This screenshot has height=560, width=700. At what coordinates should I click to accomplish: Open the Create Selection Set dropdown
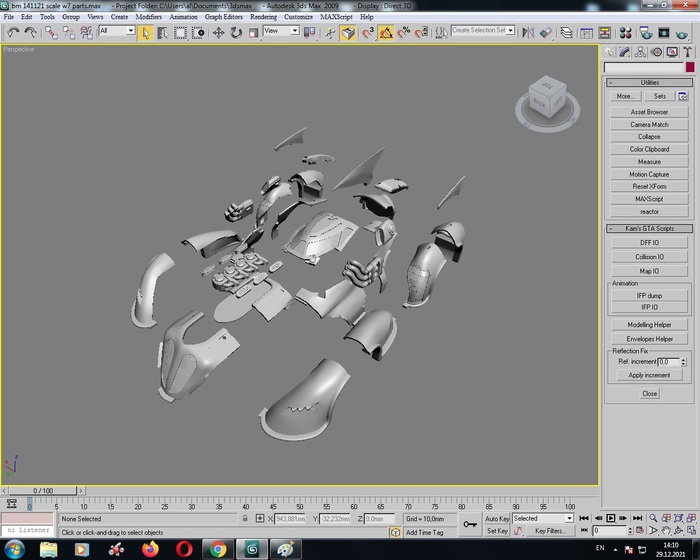[x=482, y=31]
